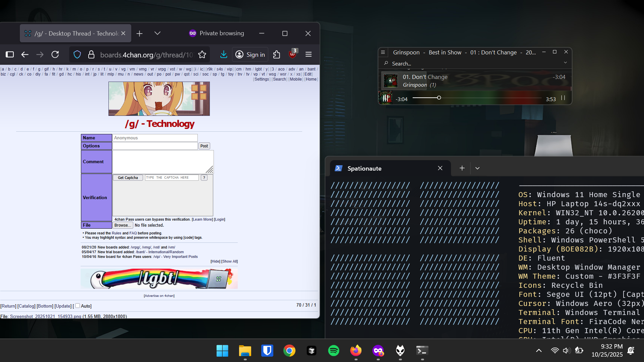Open the FAQ link
Viewport: 644px width, 362px height.
coord(133,233)
